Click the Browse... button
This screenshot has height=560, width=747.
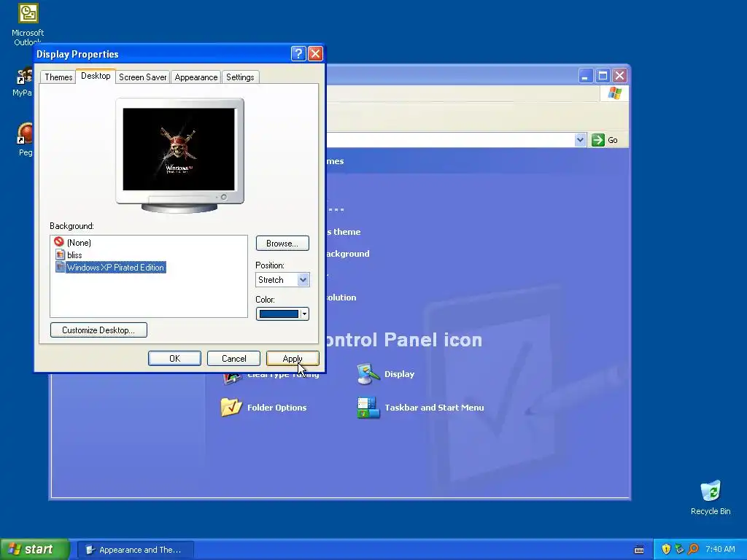[x=282, y=244]
